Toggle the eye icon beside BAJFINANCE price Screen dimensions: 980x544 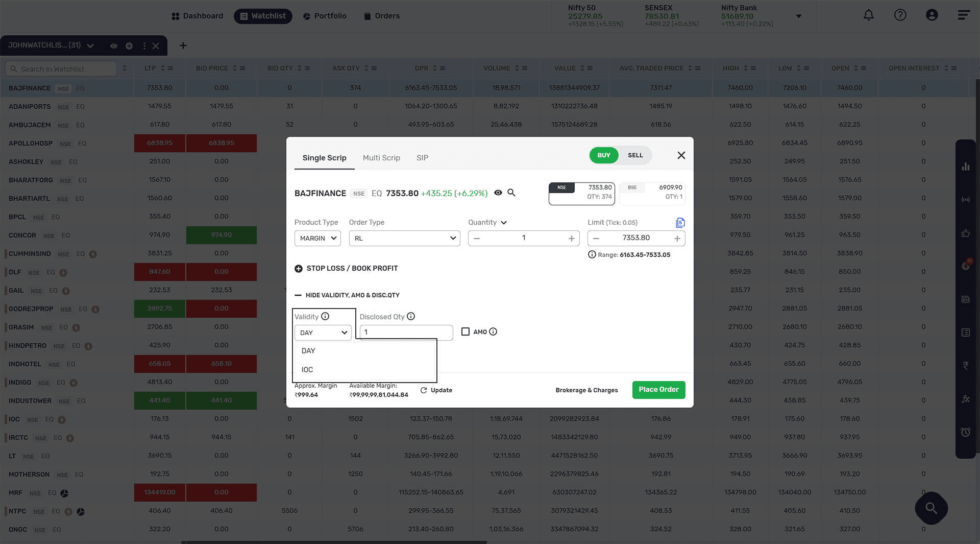pos(498,193)
